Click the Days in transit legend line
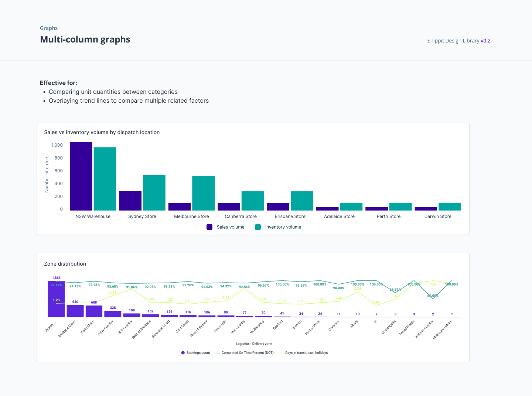 pos(282,353)
